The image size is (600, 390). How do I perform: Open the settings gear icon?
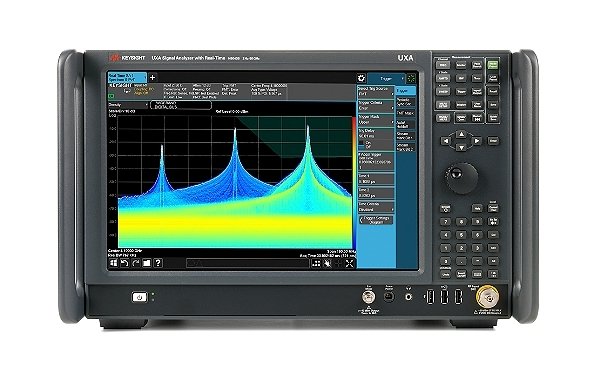361,78
